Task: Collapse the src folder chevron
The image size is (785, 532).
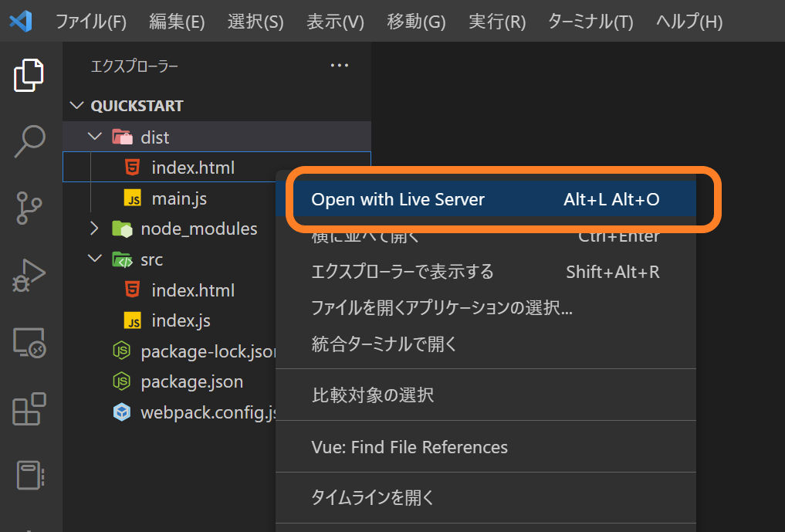Action: 95,259
